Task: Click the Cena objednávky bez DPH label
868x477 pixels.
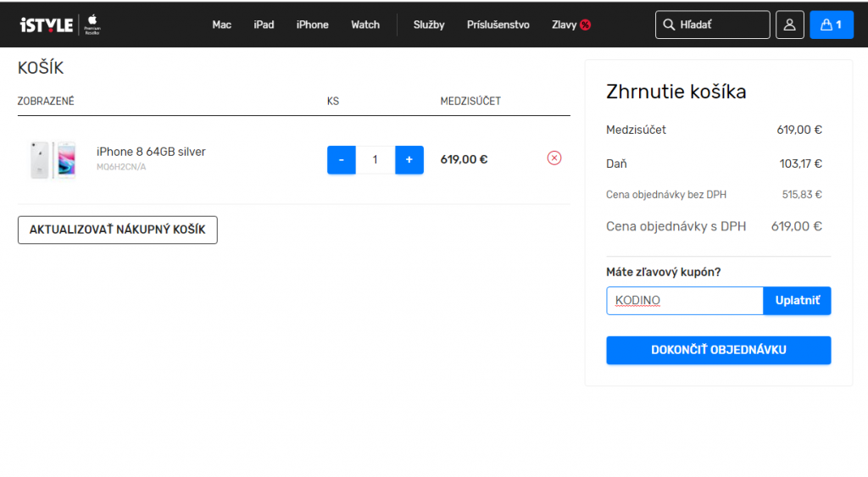Action: point(666,195)
